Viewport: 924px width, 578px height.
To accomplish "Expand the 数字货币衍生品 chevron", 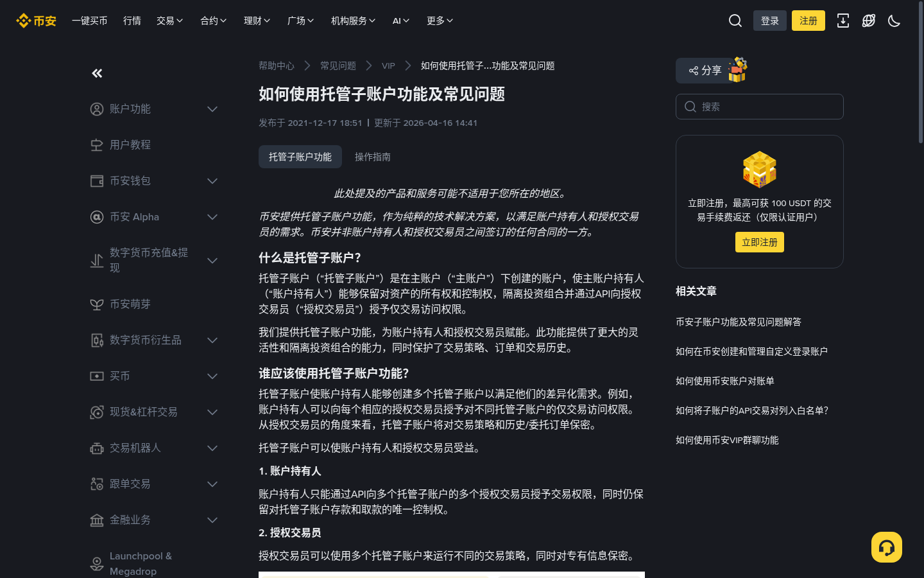I will tap(212, 340).
